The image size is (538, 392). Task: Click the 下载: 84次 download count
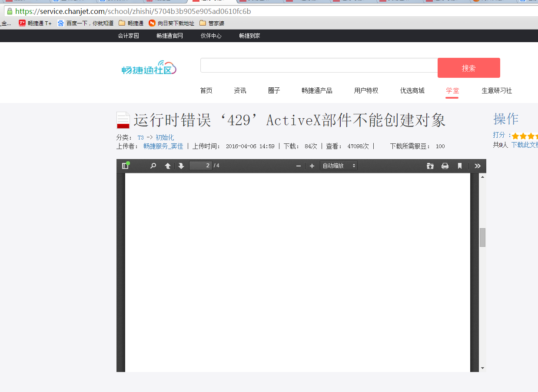[x=300, y=146]
